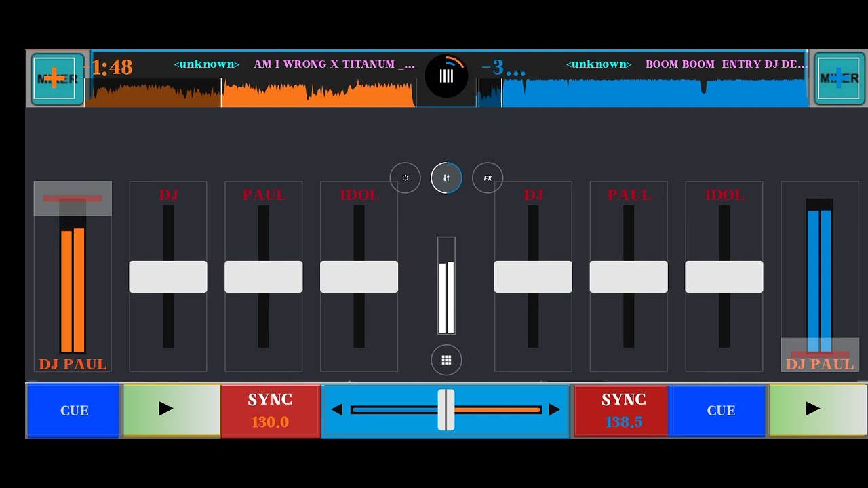This screenshot has height=488, width=868.
Task: Click right deck PAUL equalizer fader
Action: [629, 277]
